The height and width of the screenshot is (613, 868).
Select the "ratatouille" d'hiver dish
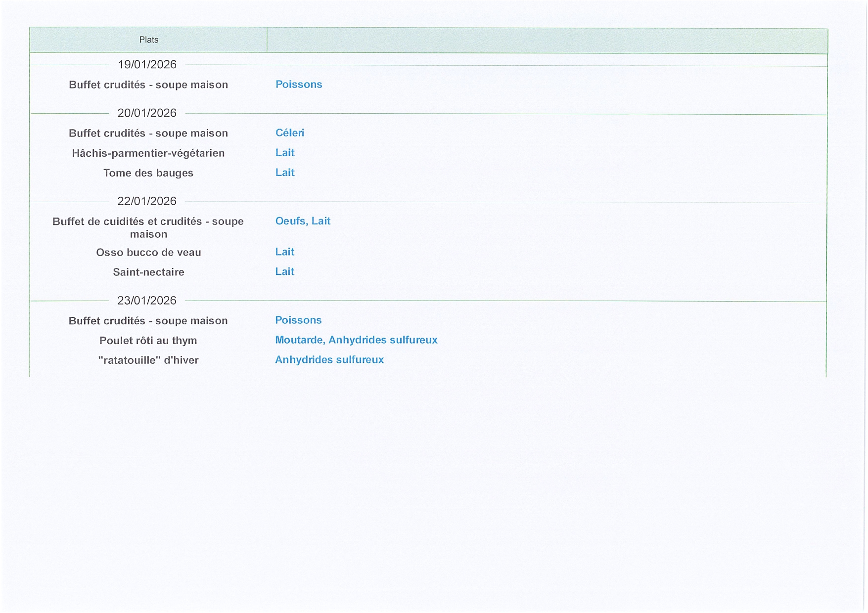(x=148, y=360)
